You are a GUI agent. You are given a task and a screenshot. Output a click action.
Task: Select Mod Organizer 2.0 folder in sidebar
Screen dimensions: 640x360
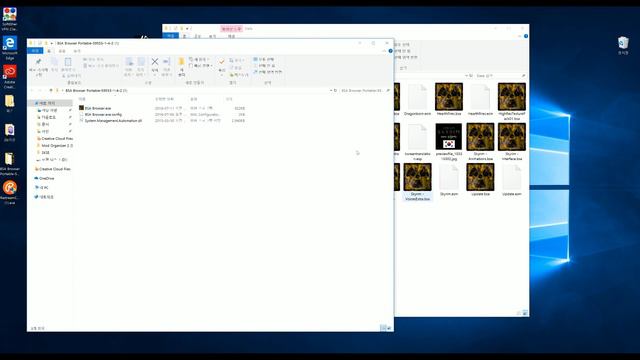pos(55,145)
